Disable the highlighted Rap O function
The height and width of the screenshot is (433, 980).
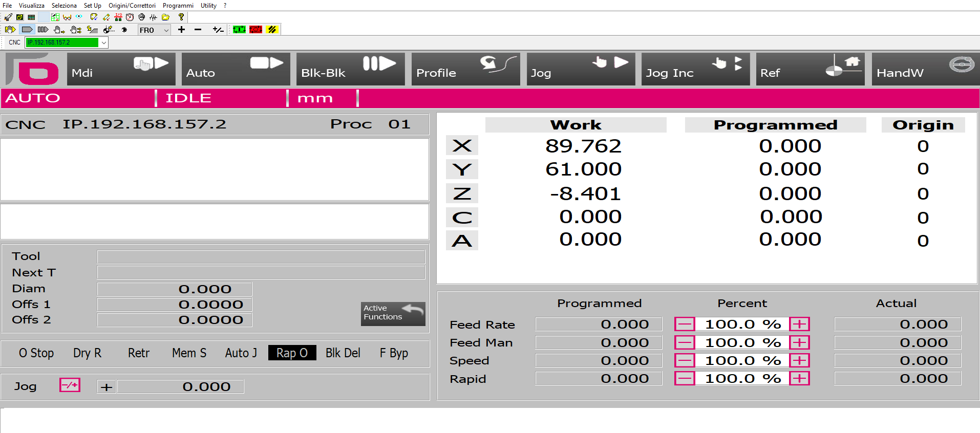[x=292, y=353]
